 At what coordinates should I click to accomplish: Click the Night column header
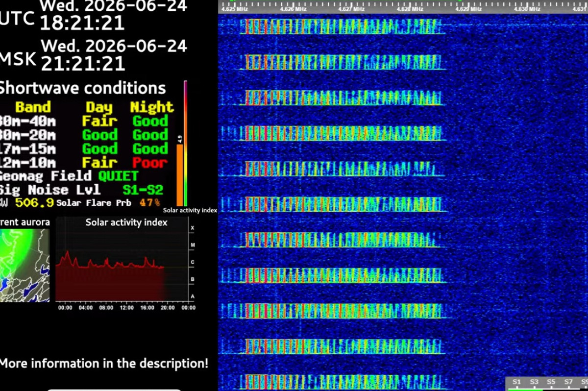click(x=151, y=107)
